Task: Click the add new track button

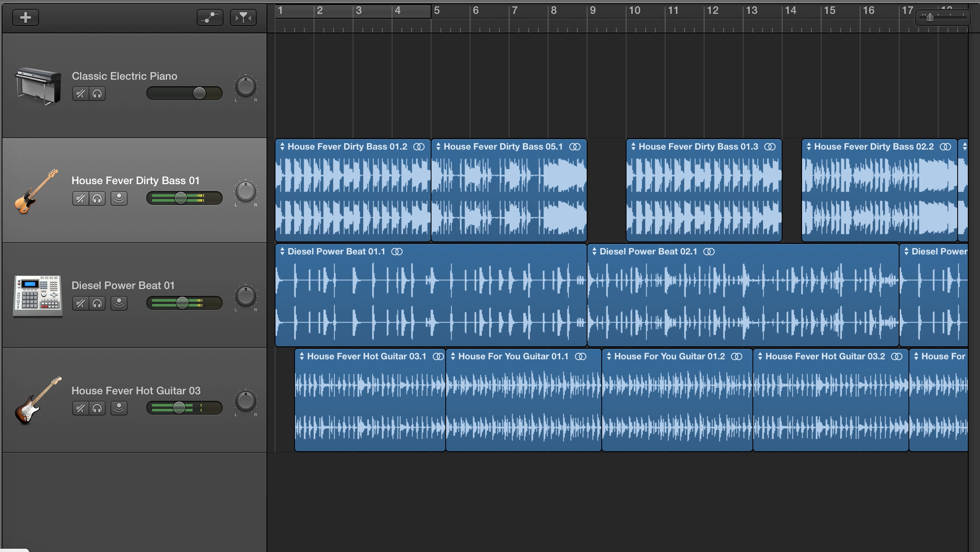Action: (25, 17)
